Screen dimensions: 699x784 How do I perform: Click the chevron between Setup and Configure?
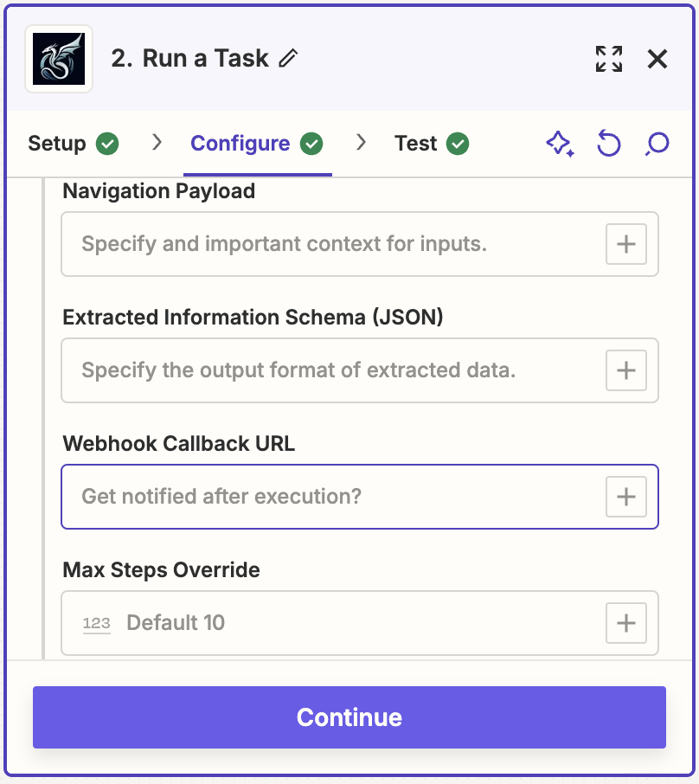click(x=157, y=143)
